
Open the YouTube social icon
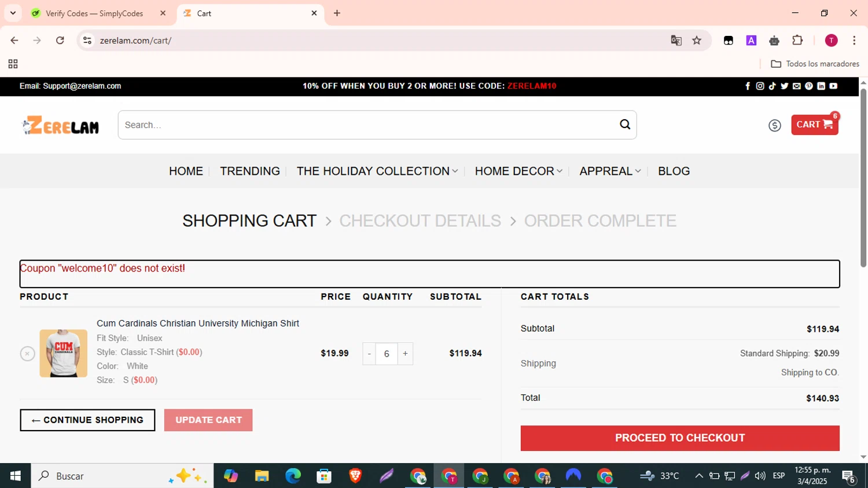pyautogui.click(x=833, y=86)
